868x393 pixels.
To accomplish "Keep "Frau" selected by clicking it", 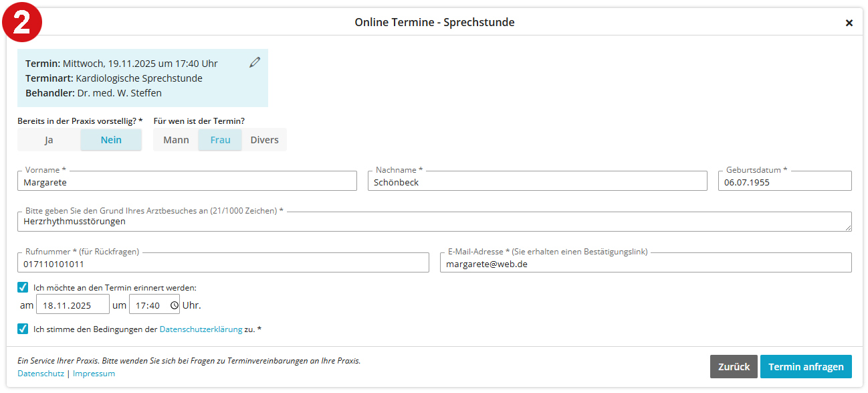I will point(220,140).
